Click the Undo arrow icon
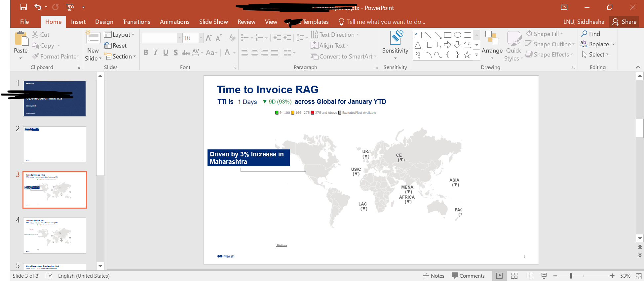This screenshot has height=281, width=644. [38, 7]
